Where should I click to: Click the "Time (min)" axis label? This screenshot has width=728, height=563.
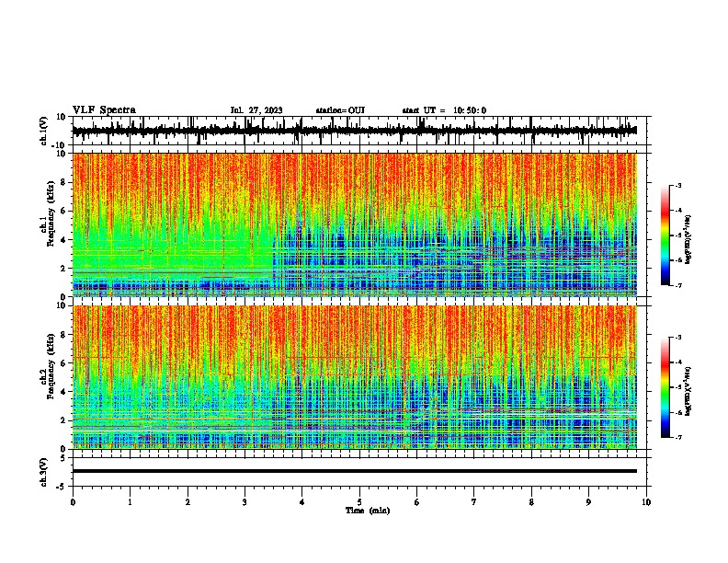click(368, 511)
